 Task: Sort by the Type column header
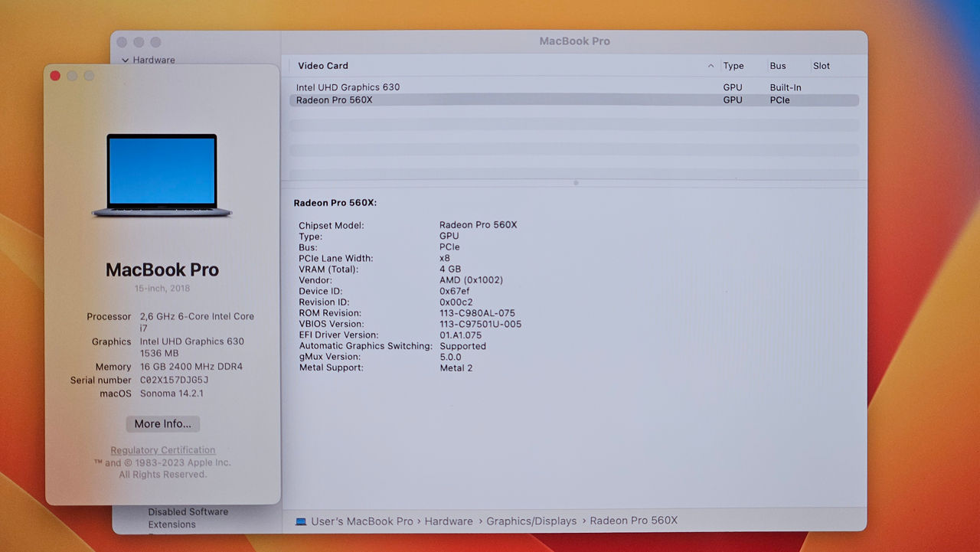(x=733, y=66)
